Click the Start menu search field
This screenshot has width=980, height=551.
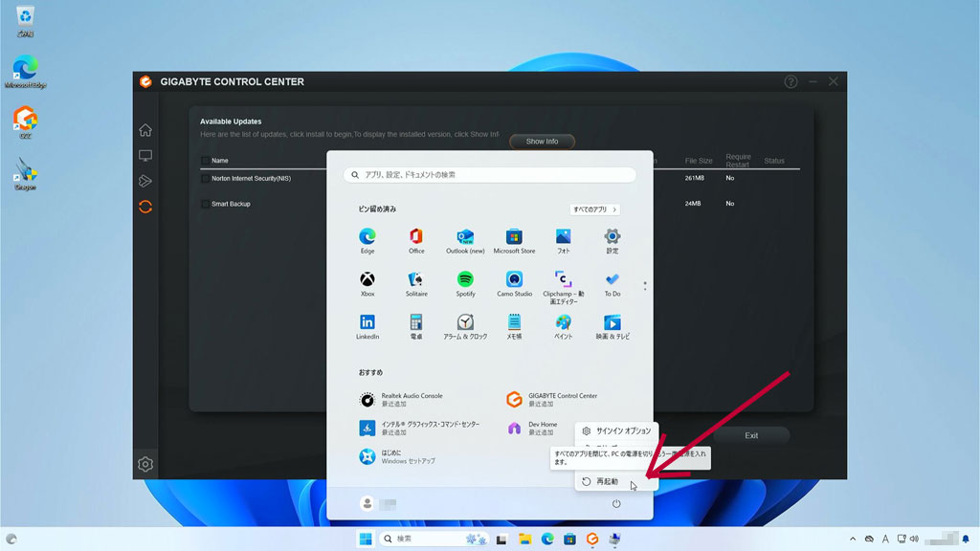pos(490,175)
